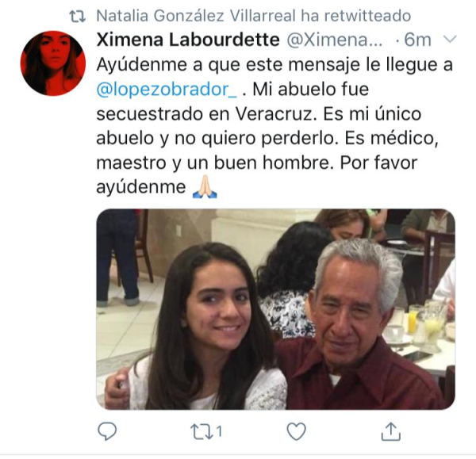
Task: Click the praying hands emoji
Action: coord(205,187)
